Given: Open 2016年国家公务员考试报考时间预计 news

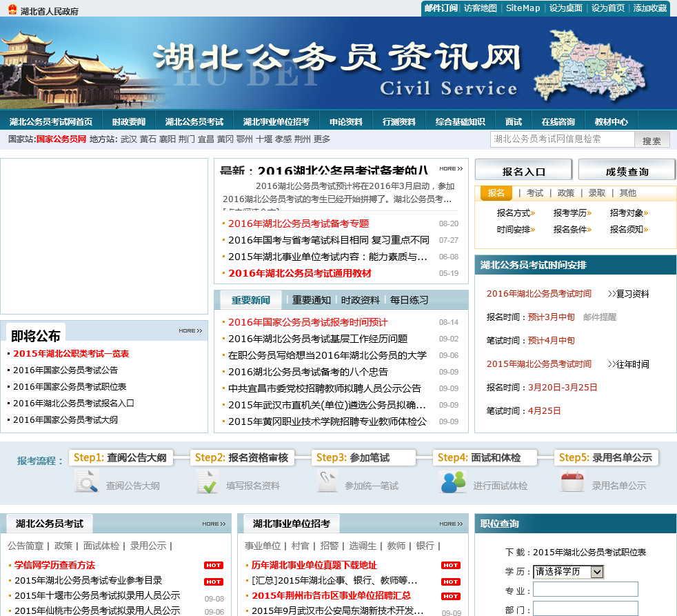Looking at the screenshot, I should (x=308, y=322).
